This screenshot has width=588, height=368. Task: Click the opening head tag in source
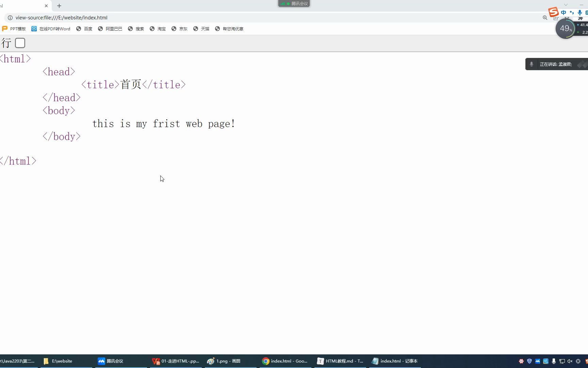[59, 72]
